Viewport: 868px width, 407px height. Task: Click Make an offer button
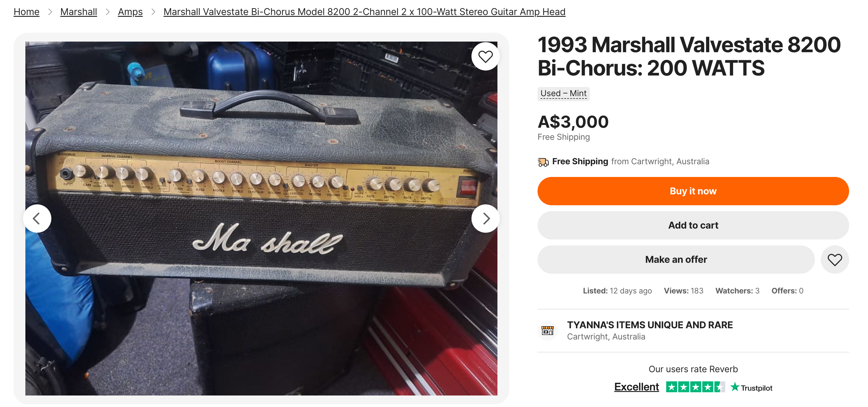676,260
